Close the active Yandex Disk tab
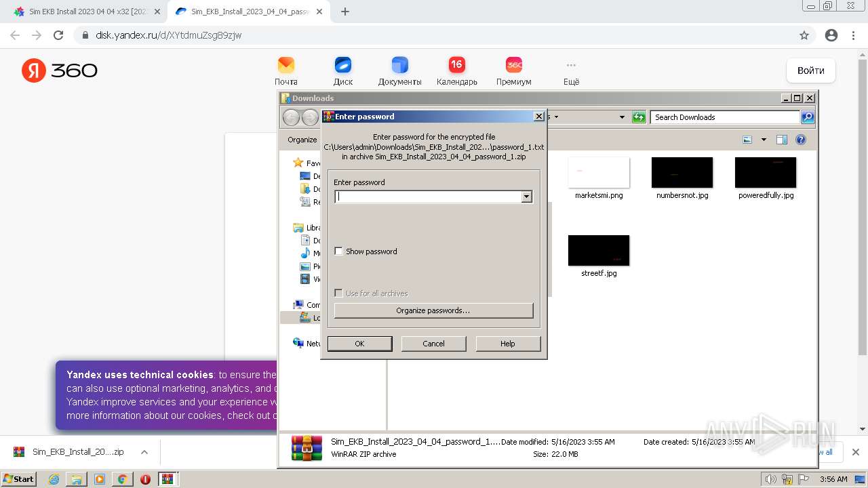 [x=319, y=12]
